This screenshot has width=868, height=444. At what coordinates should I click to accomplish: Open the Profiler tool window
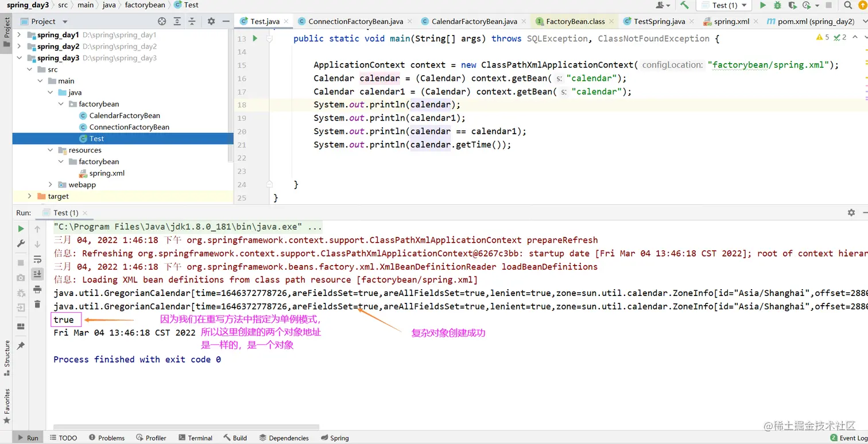151,438
